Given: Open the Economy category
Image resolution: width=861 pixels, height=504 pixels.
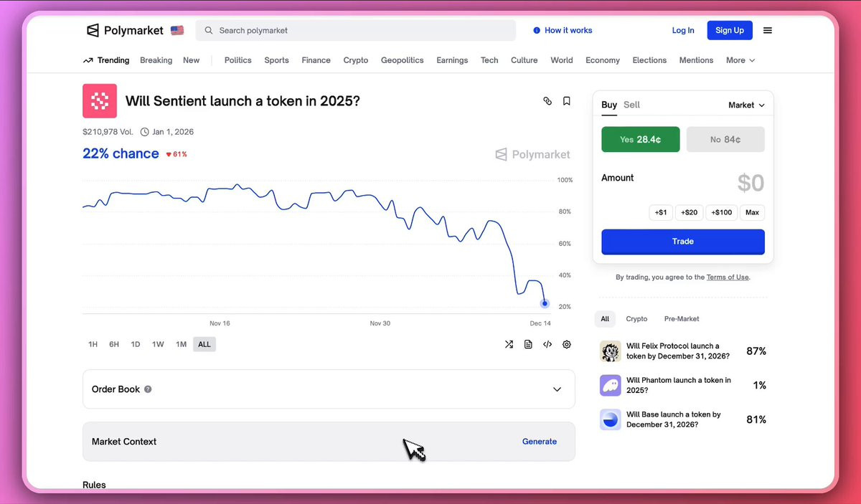Looking at the screenshot, I should pos(603,60).
